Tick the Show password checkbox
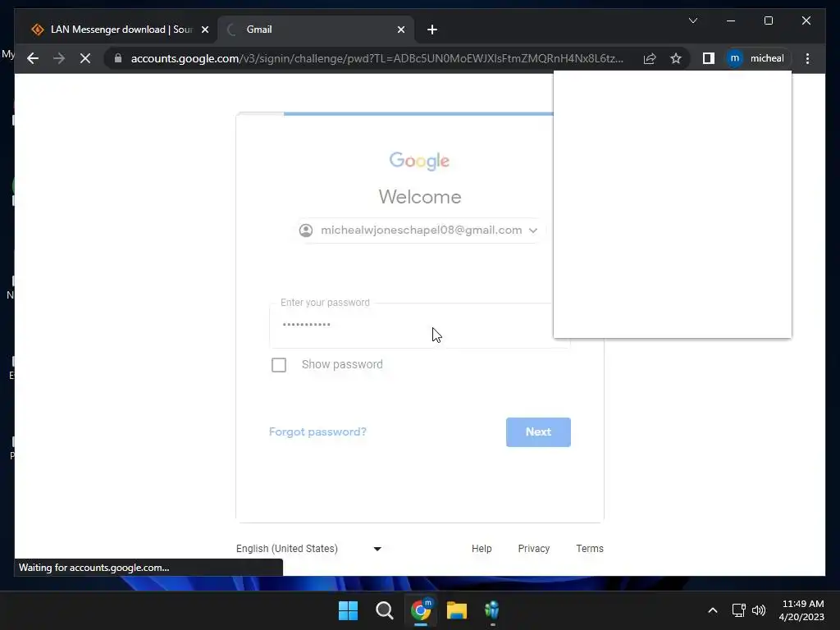Image resolution: width=840 pixels, height=630 pixels. click(279, 365)
